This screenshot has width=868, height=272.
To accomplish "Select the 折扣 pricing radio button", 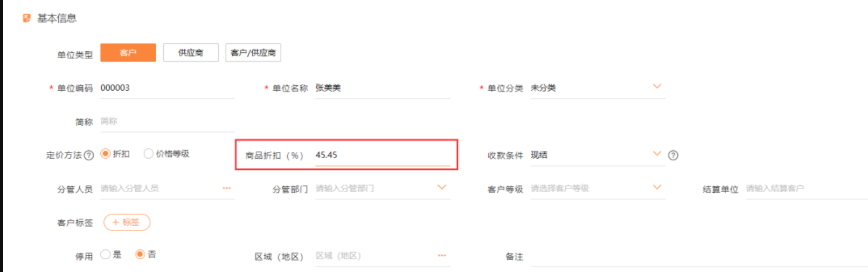I will point(106,154).
